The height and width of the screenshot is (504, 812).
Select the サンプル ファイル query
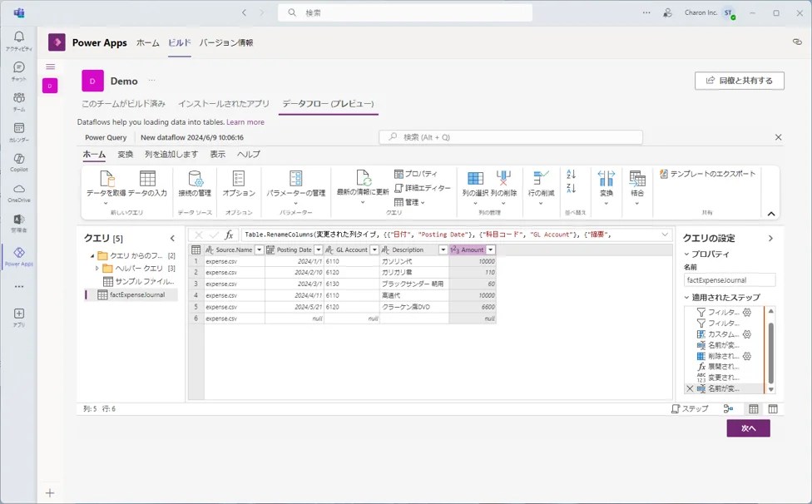click(x=139, y=281)
